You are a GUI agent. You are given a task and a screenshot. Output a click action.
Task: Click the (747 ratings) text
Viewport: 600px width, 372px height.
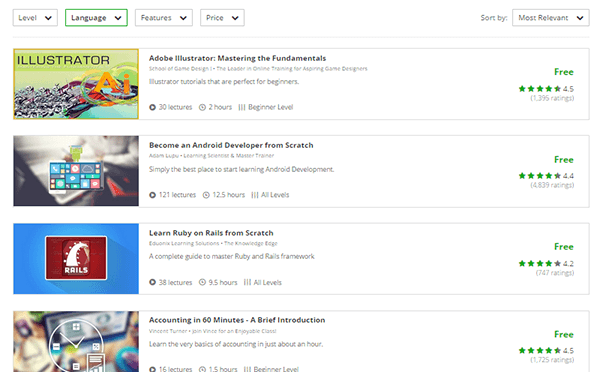(x=555, y=273)
